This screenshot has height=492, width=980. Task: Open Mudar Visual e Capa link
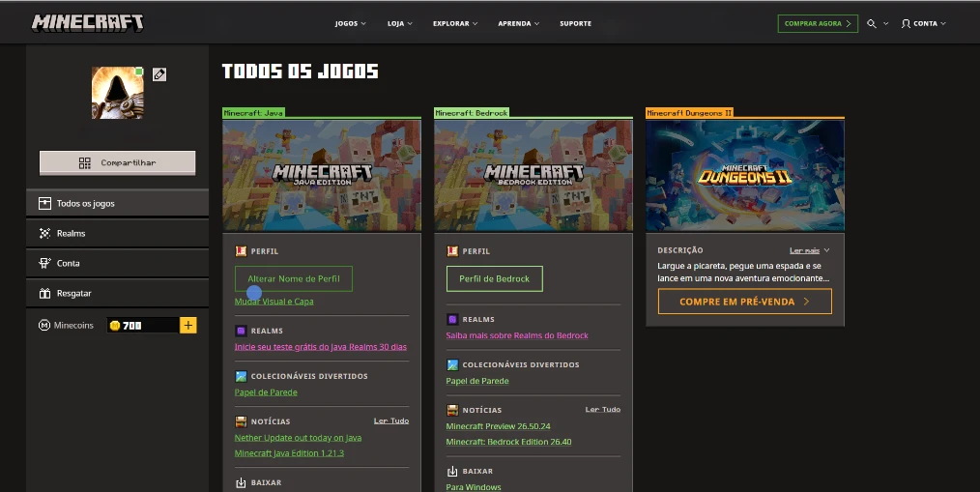[x=274, y=302]
